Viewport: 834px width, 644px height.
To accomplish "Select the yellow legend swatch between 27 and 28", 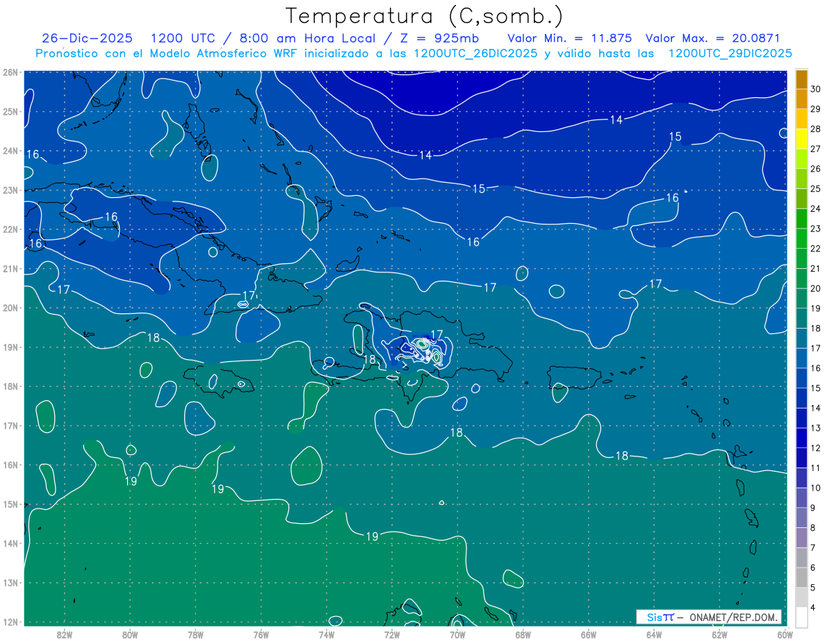I will pos(801,139).
